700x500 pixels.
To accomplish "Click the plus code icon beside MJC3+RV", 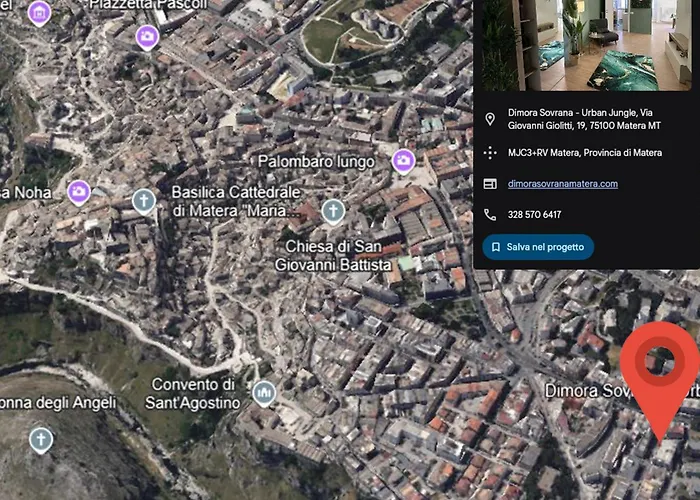I will [x=490, y=153].
